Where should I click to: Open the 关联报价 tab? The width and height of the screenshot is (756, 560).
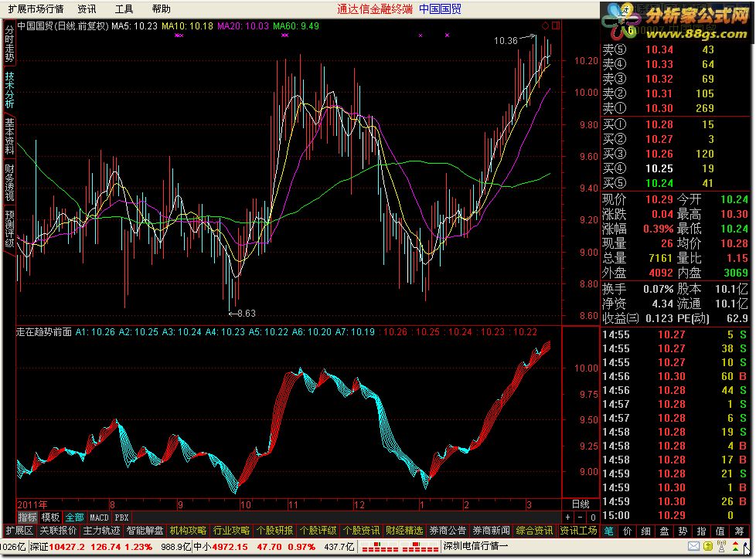pyautogui.click(x=58, y=531)
